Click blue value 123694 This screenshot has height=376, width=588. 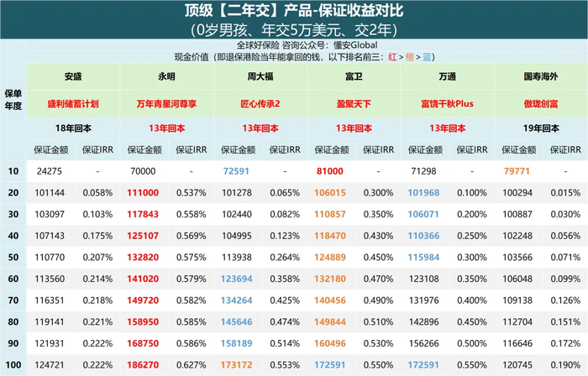click(x=236, y=279)
